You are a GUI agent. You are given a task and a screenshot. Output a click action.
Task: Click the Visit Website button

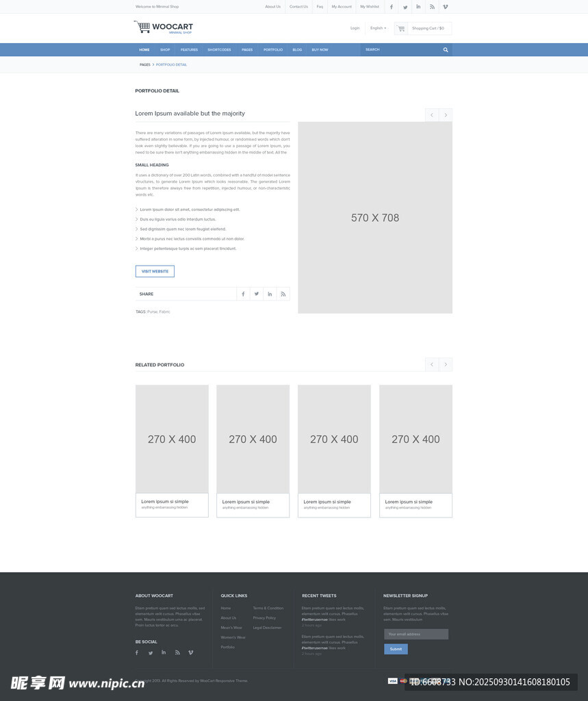coord(155,271)
